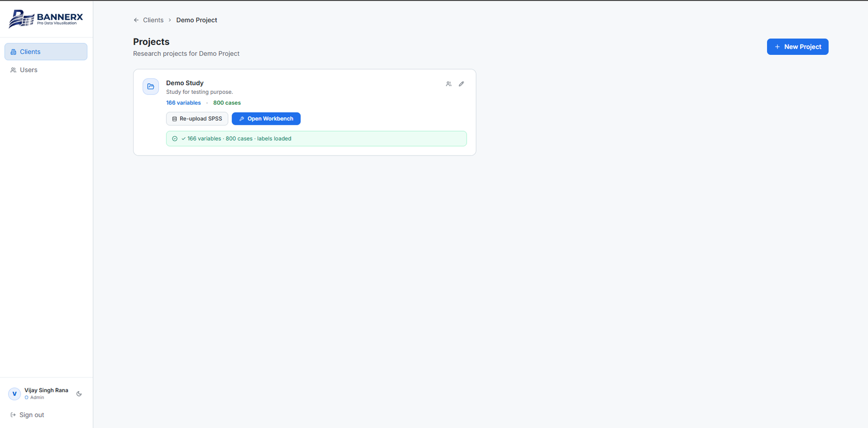The width and height of the screenshot is (868, 428).
Task: Re-upload SPSS file for Demo Study
Action: [x=197, y=119]
